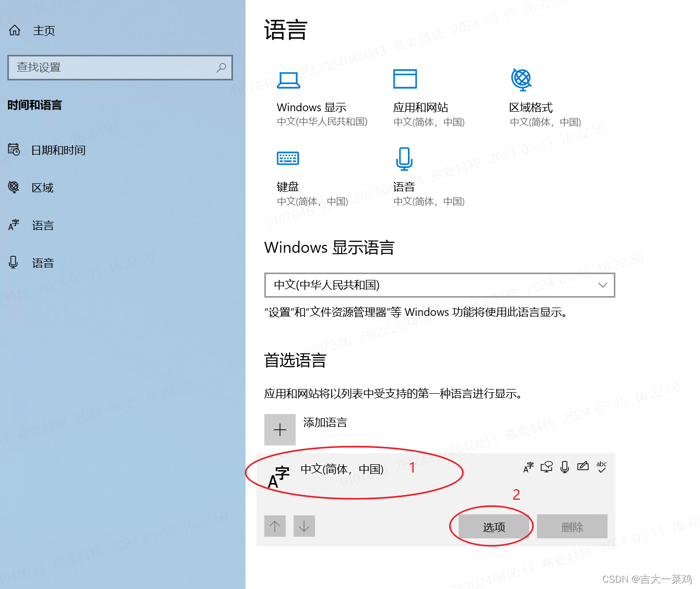Click the 区域格式 globe icon
Image resolution: width=700 pixels, height=589 pixels.
coord(521,79)
